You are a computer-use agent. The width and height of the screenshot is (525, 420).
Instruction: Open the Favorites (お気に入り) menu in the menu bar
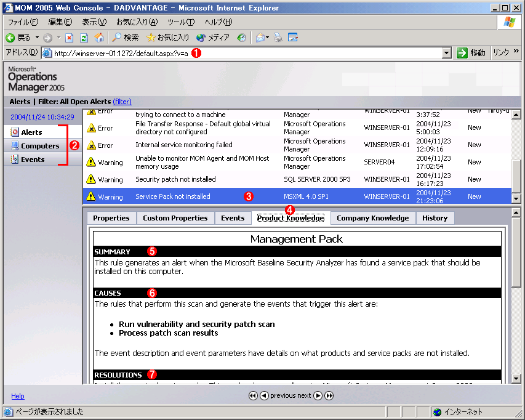point(137,22)
